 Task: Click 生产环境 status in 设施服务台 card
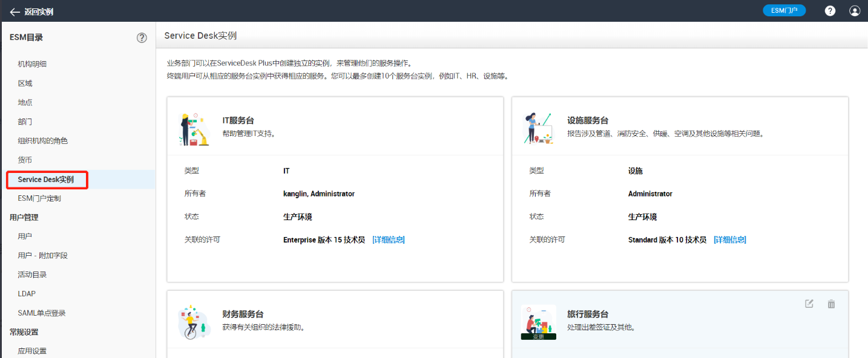(643, 217)
